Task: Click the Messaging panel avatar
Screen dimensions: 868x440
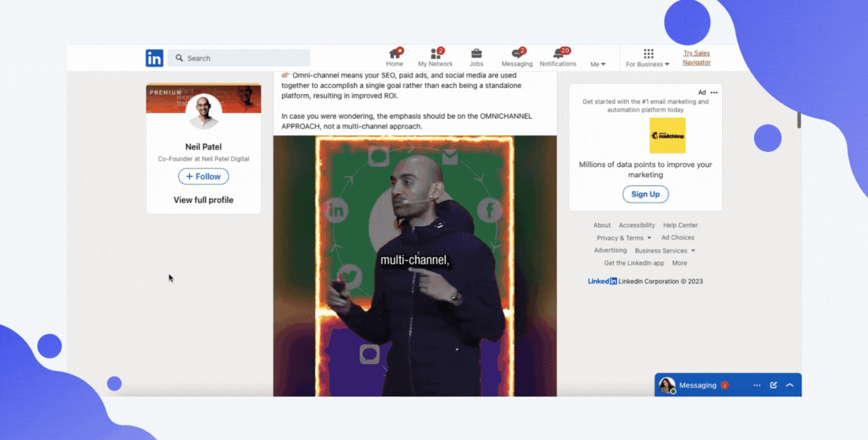Action: [667, 385]
